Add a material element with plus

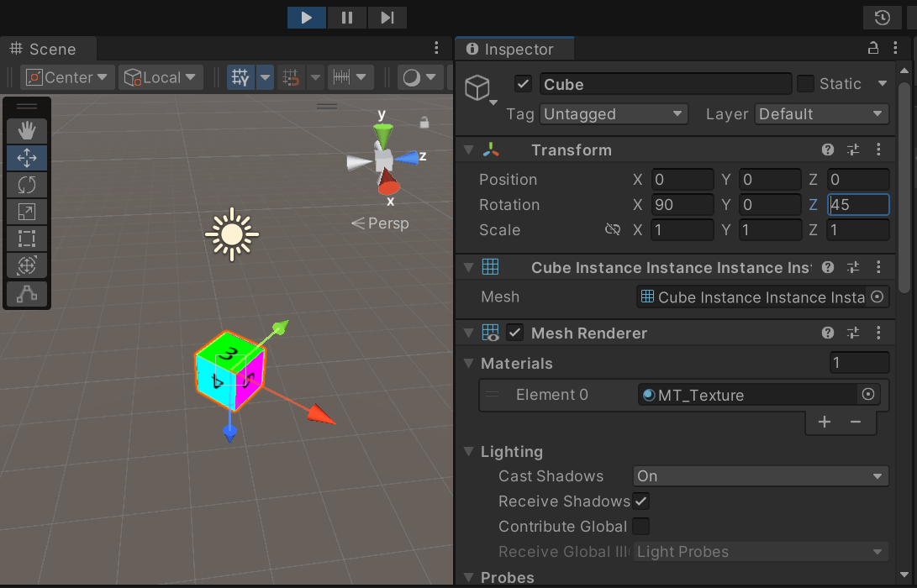[824, 422]
